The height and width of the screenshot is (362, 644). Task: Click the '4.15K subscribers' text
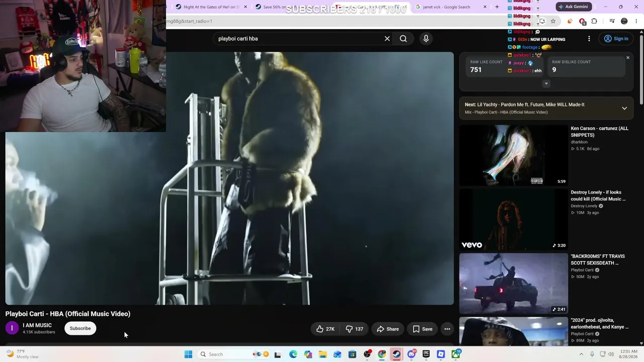pyautogui.click(x=39, y=332)
